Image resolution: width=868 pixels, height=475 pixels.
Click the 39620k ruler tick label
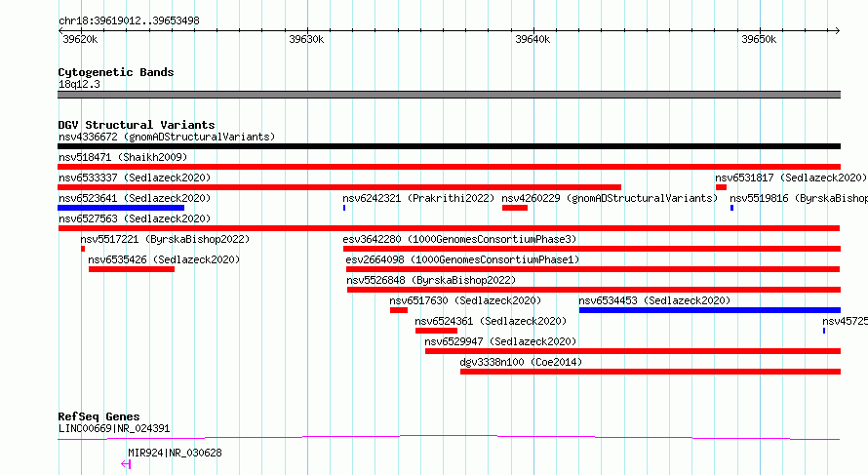click(80, 39)
